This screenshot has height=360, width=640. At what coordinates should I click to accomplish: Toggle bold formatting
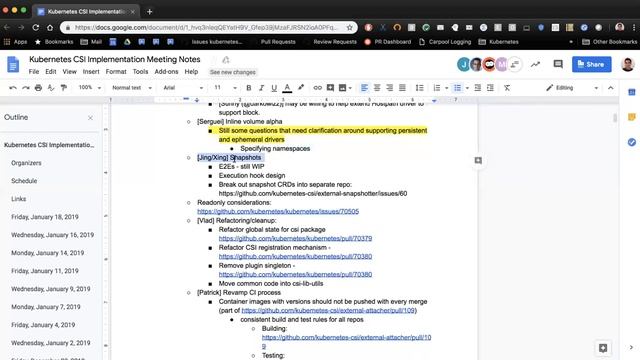(249, 88)
